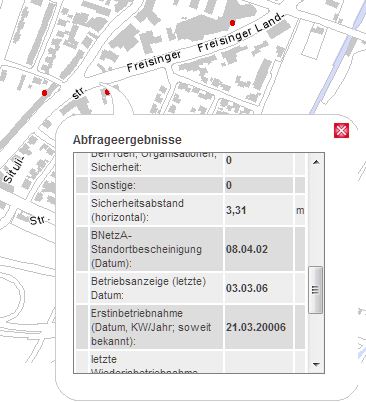The height and width of the screenshot is (402, 366).
Task: Select the Betriebsanzeige (letzte) Datum row
Action: [190, 288]
